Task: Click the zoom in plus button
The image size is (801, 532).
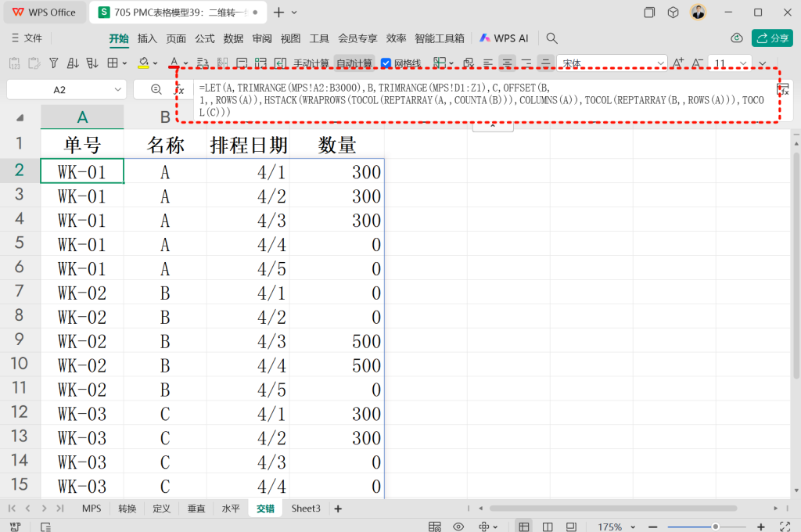Action: (760, 527)
